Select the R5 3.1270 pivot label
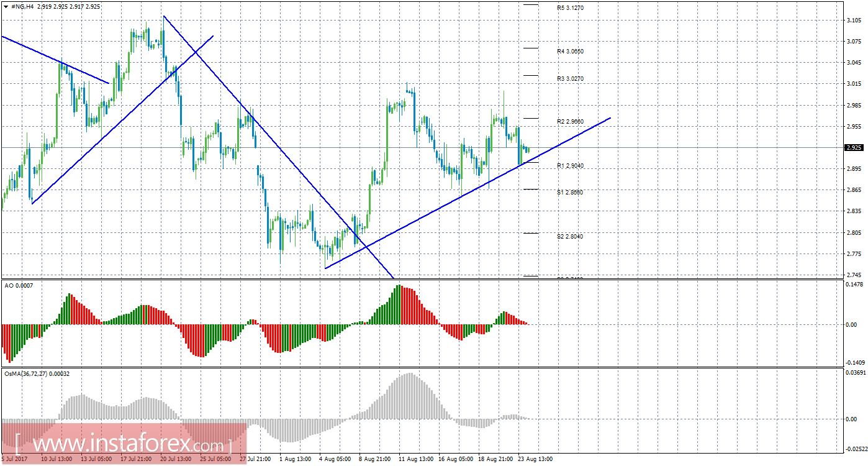Viewport: 868px width, 466px height. (570, 8)
